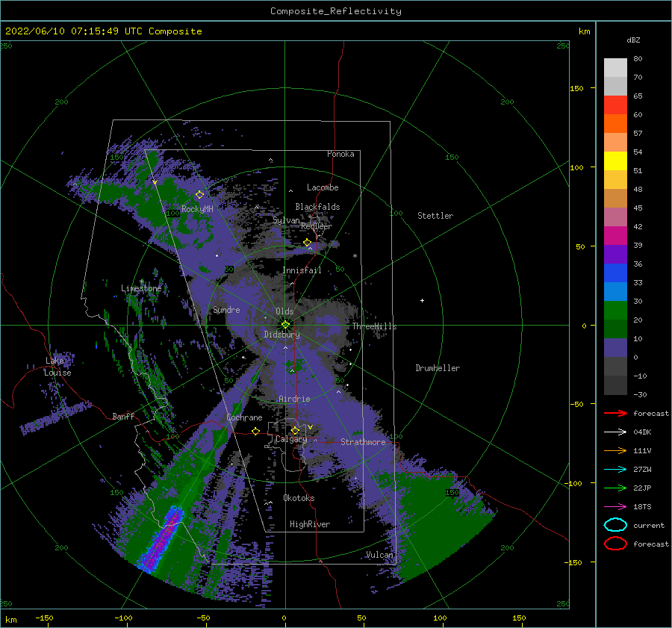Click the white 04DK arrow icon
Image resolution: width=672 pixels, height=628 pixels.
tap(615, 432)
